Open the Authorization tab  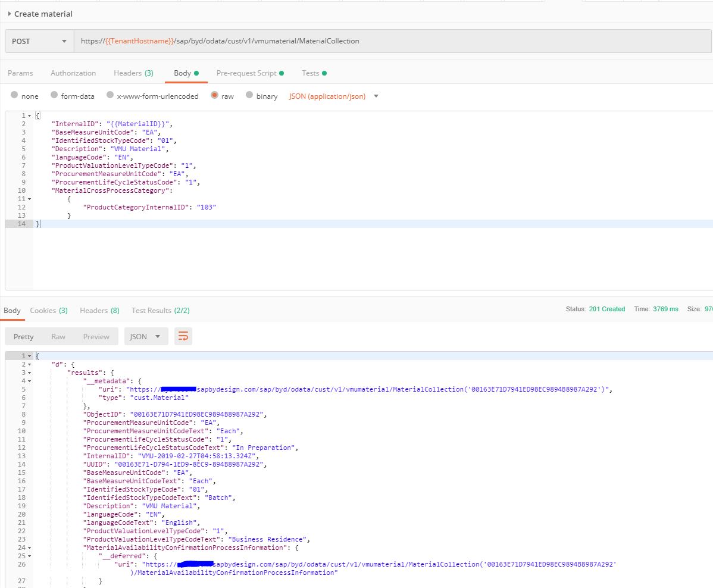(73, 73)
